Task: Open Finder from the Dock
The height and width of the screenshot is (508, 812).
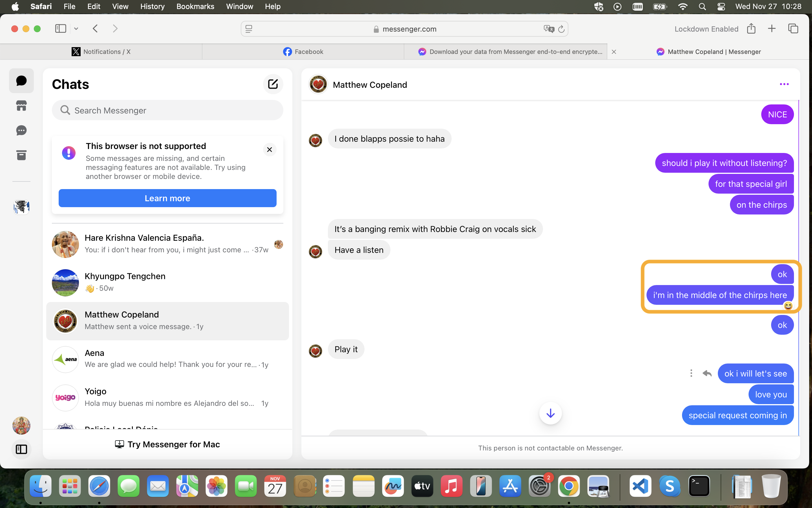Action: click(41, 486)
